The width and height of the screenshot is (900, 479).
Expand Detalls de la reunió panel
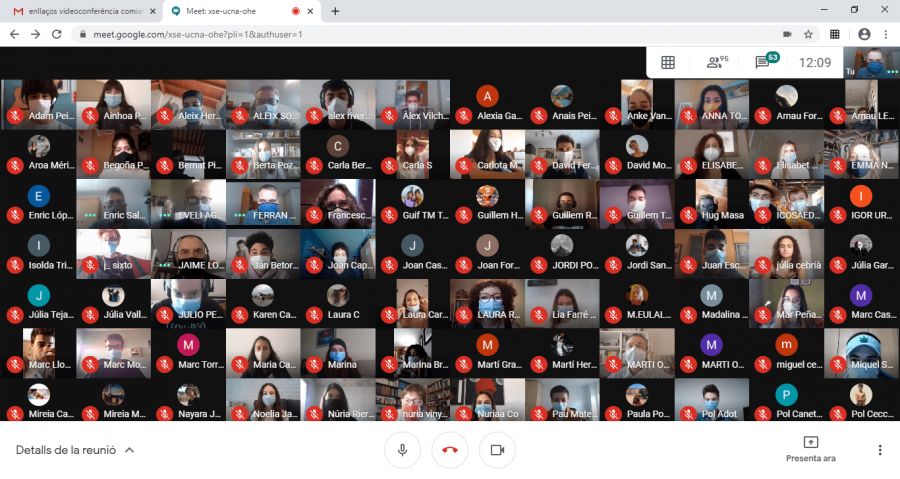click(75, 450)
